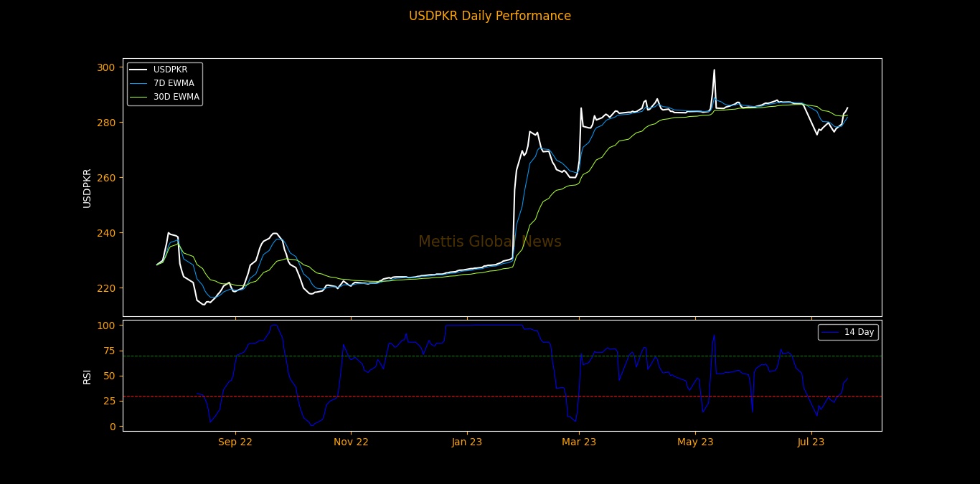This screenshot has width=980, height=484.
Task: Click the white USDPKR line swatch in legend
Action: coord(139,70)
